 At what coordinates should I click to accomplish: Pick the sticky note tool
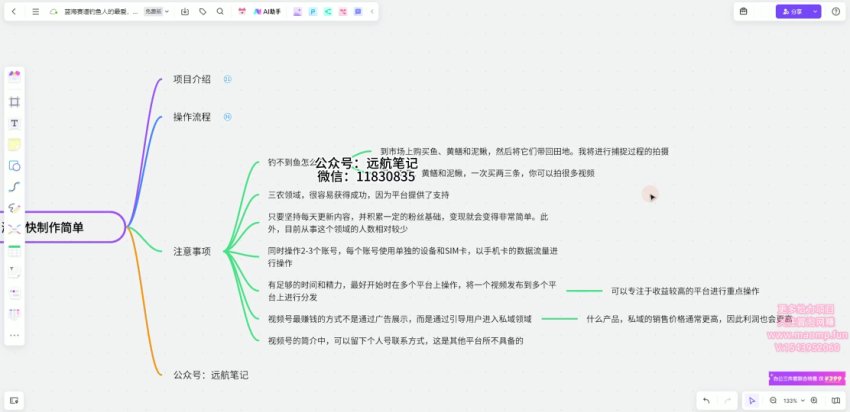(x=14, y=144)
